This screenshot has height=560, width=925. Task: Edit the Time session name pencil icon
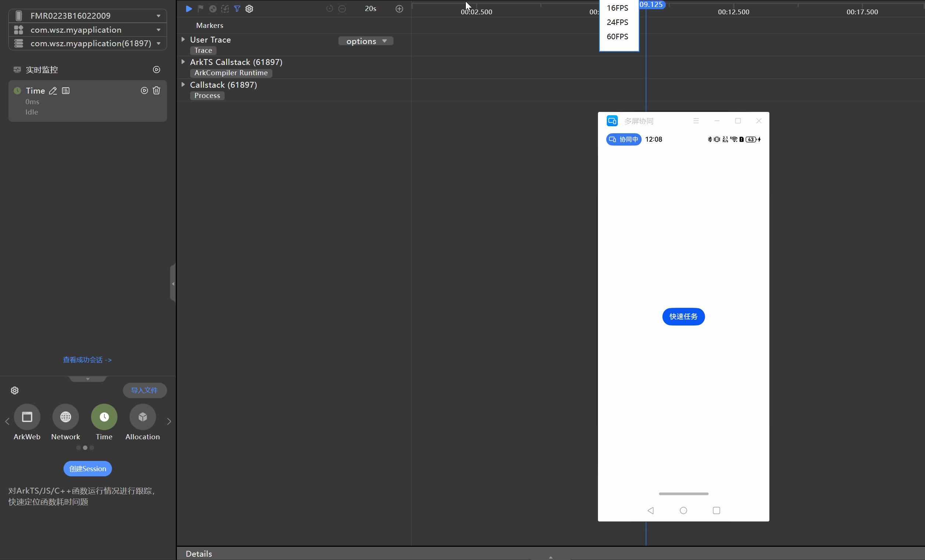(53, 90)
